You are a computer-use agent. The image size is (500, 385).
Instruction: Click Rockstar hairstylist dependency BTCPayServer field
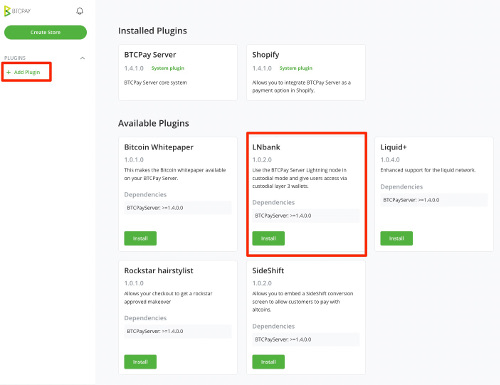[178, 331]
